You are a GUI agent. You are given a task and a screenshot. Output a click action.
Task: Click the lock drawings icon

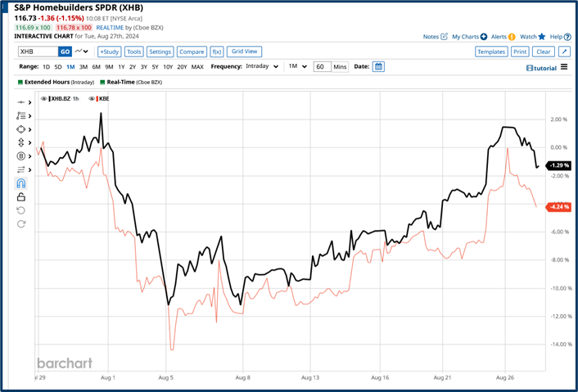[21, 197]
